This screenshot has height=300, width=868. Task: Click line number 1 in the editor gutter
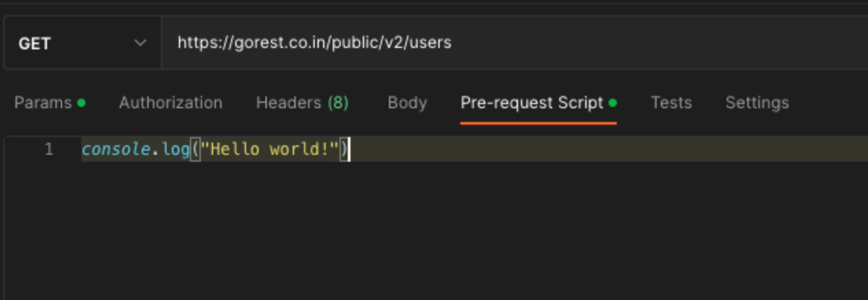coord(49,149)
